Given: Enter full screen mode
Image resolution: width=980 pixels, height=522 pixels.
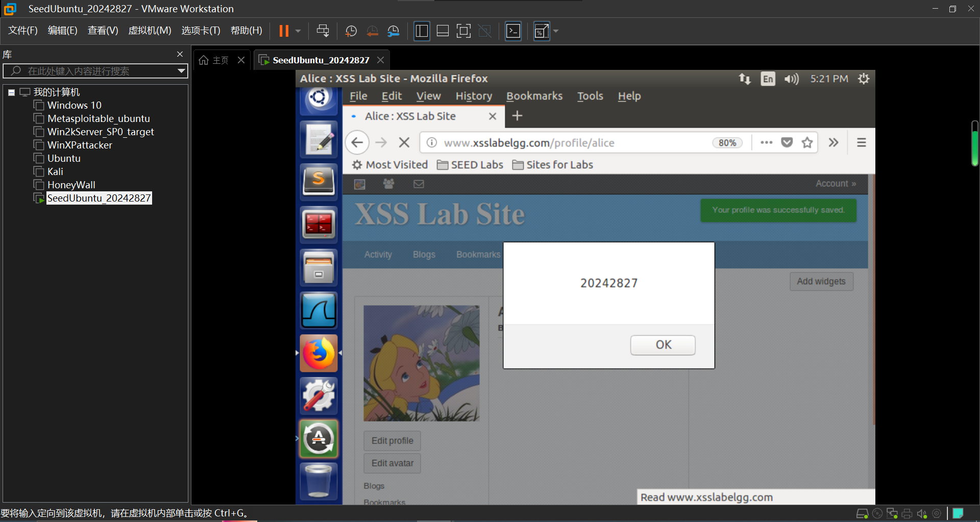Looking at the screenshot, I should pyautogui.click(x=463, y=31).
